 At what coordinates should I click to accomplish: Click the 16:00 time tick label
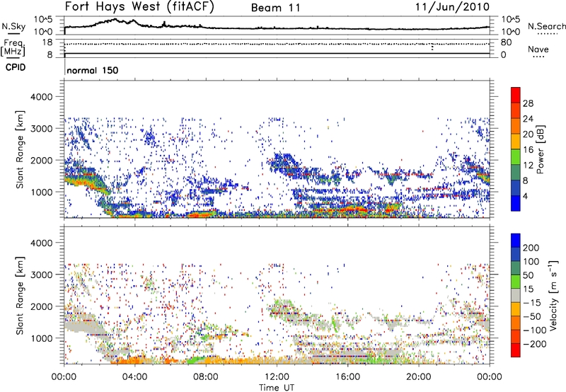[347, 377]
